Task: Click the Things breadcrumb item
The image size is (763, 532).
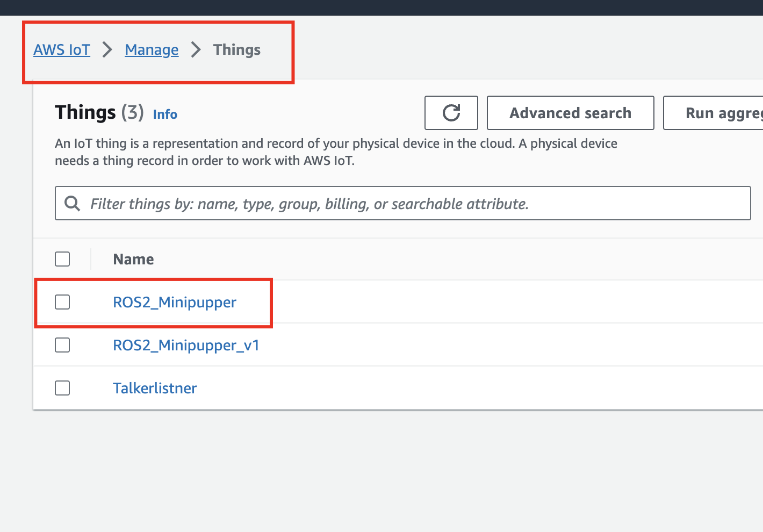Action: click(236, 50)
